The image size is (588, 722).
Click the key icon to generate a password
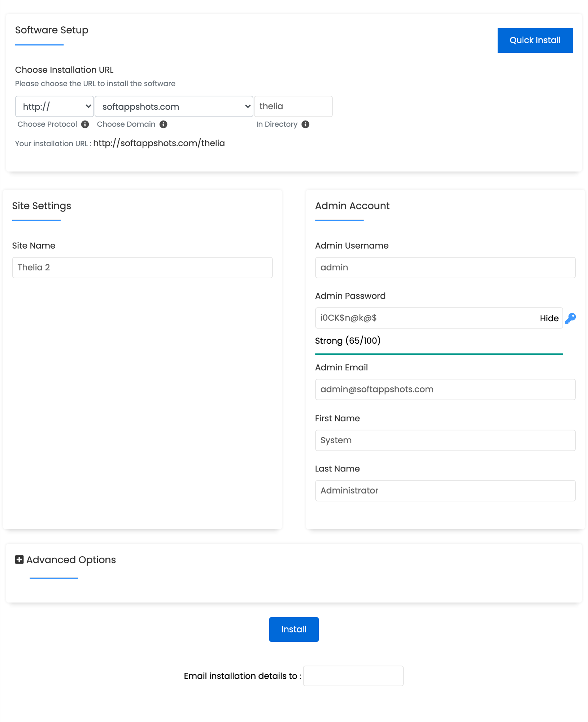(571, 318)
